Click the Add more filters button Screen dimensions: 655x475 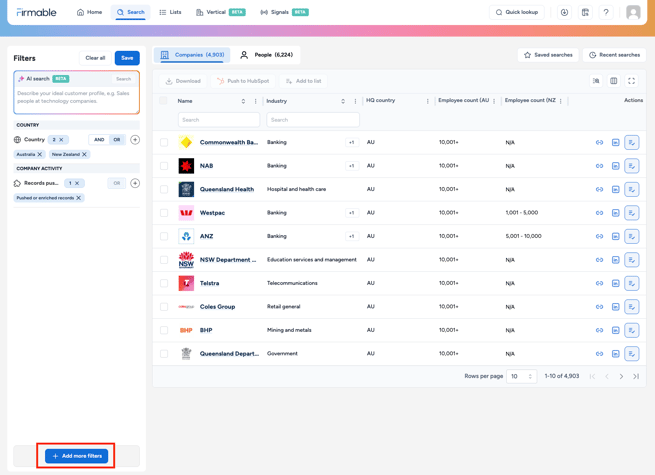point(76,456)
